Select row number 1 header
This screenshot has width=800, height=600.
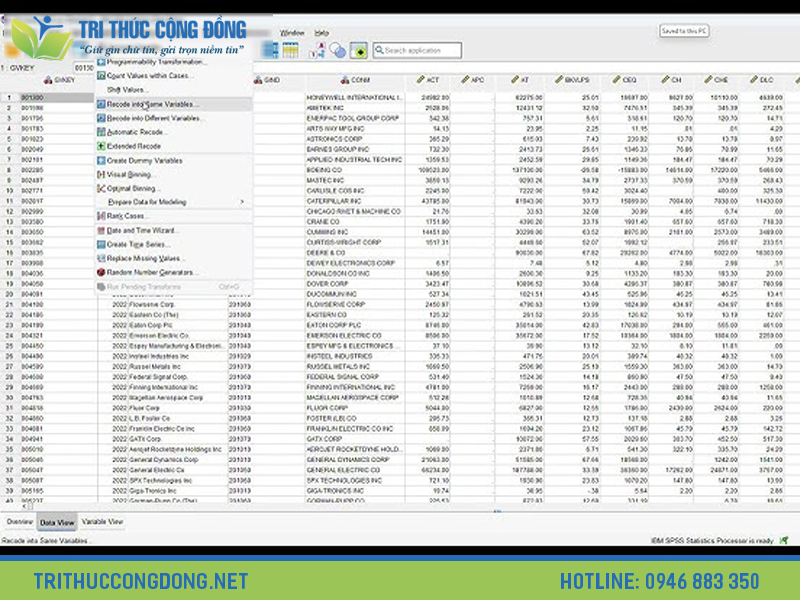tap(9, 97)
